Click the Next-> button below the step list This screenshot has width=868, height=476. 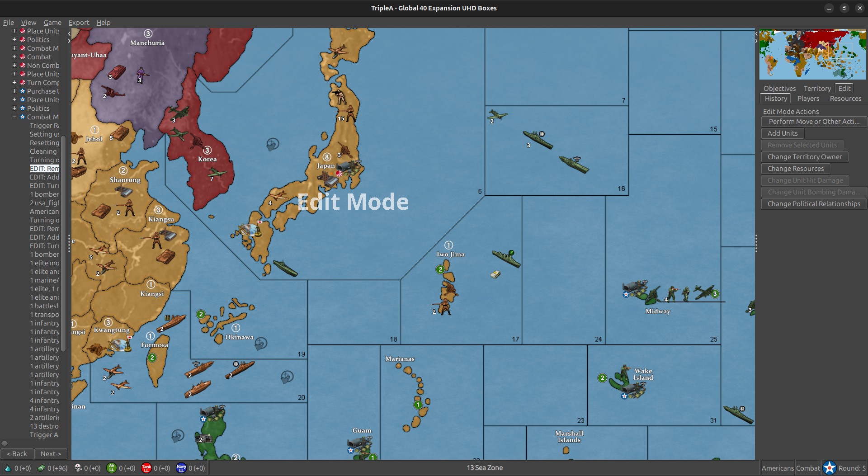pos(51,453)
